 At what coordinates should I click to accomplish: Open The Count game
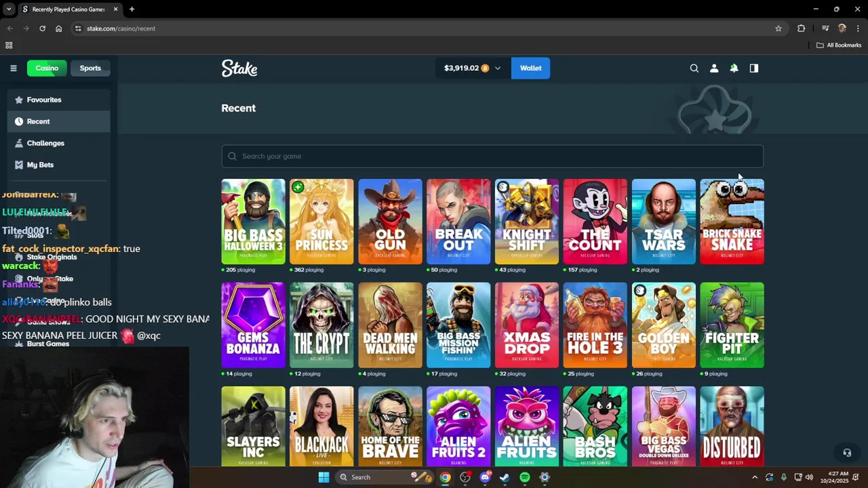click(595, 222)
